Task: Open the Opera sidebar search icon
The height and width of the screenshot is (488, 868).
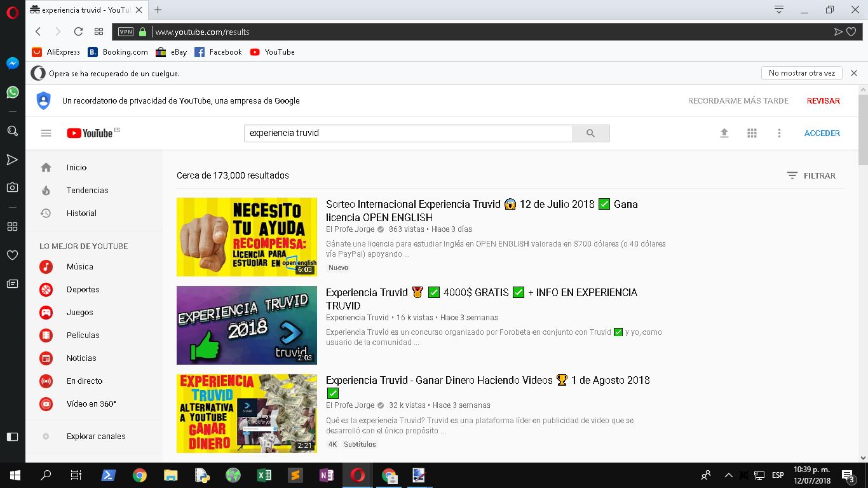Action: 12,131
